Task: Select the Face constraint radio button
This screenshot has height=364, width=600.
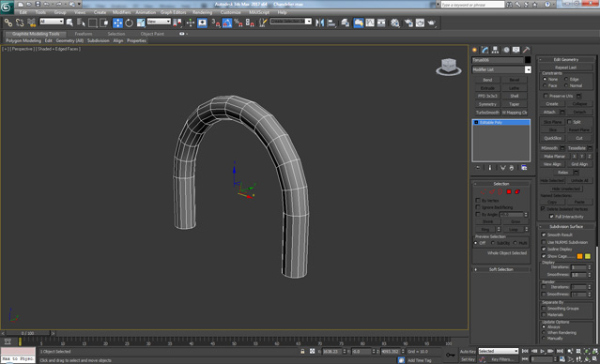Action: 545,85
